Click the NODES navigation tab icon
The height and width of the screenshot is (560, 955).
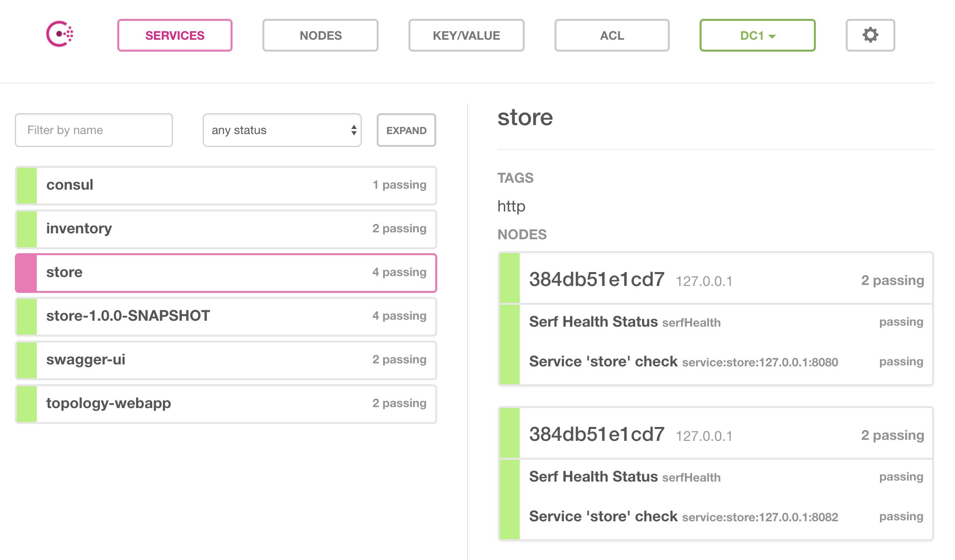[x=321, y=35]
